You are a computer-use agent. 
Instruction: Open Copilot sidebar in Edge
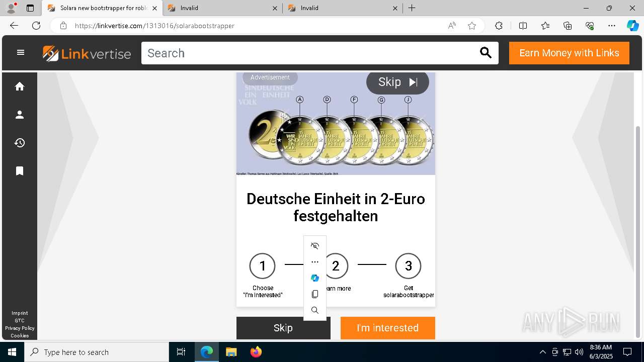pyautogui.click(x=632, y=26)
